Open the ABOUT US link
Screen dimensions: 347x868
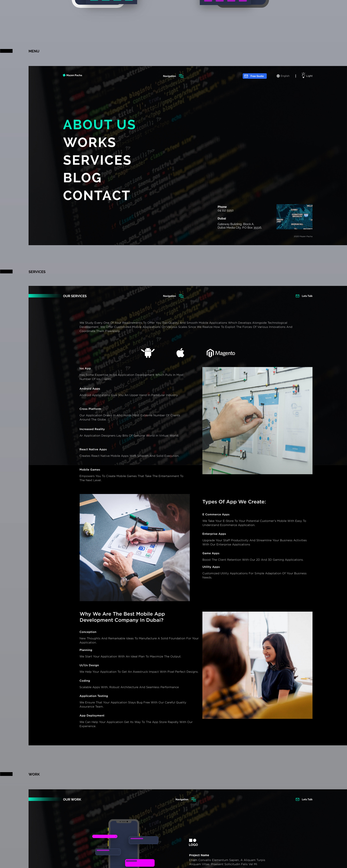(99, 125)
